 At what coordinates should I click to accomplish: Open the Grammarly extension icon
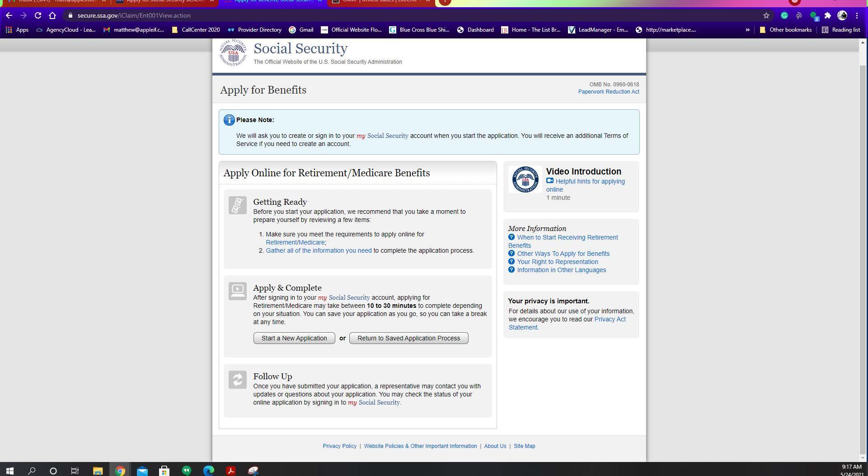coord(784,15)
